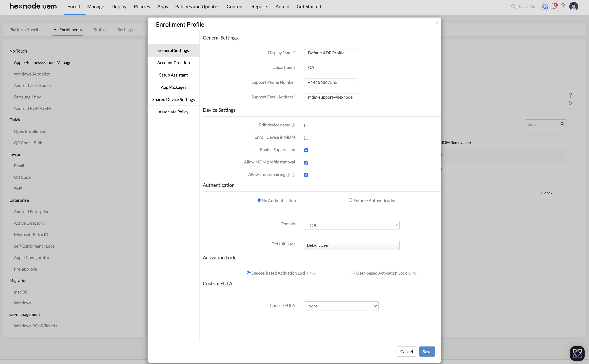Open the Get Started menu
The height and width of the screenshot is (364, 589).
pyautogui.click(x=309, y=6)
